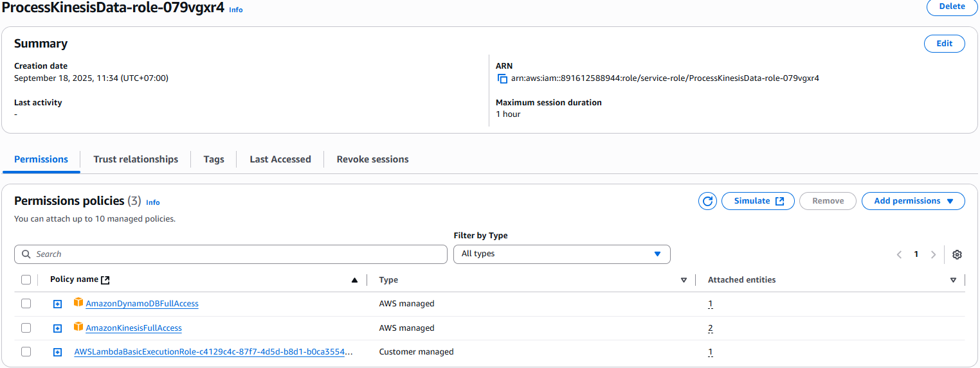Expand the AmazonDynamoDBFullAccess policy details
Viewport: 980px width, 368px height.
[x=57, y=304]
